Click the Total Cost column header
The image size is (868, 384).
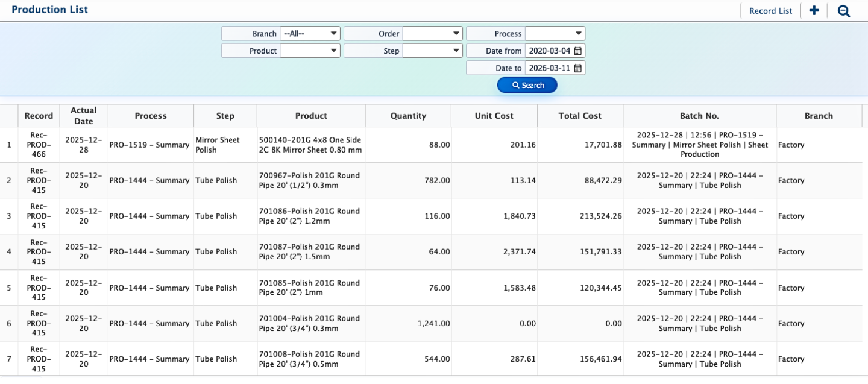point(580,116)
